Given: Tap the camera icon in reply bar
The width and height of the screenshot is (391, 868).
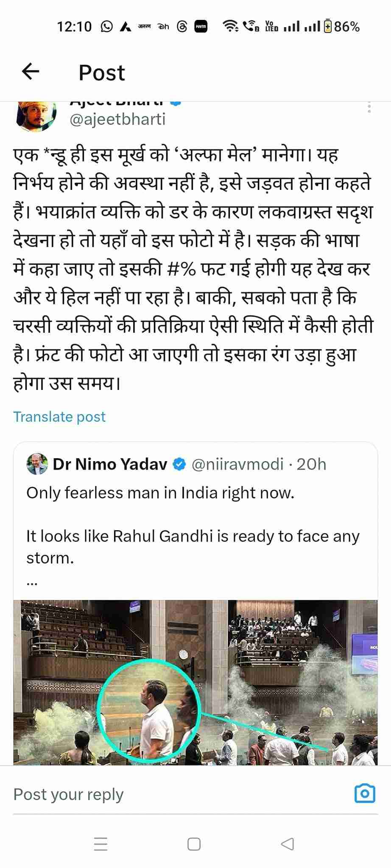Looking at the screenshot, I should click(365, 793).
